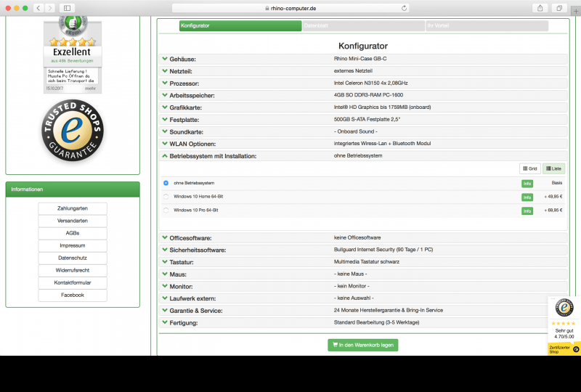This screenshot has width=581, height=392.
Task: Switch to the Ihr Vorteil tab
Action: 487,26
